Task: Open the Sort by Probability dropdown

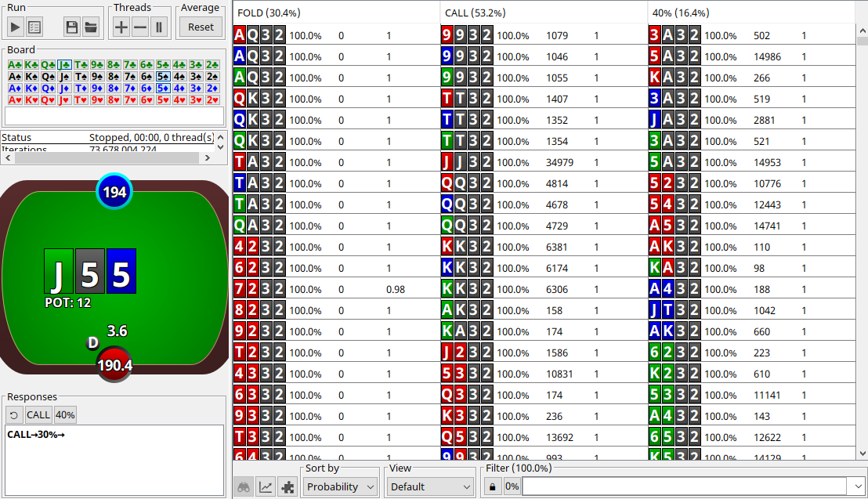Action: [340, 486]
